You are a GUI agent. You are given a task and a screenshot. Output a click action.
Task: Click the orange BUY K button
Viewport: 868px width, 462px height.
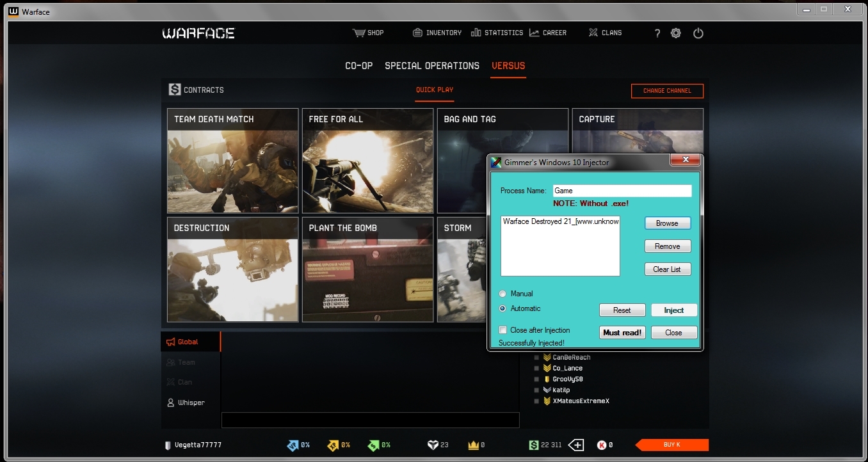click(672, 445)
